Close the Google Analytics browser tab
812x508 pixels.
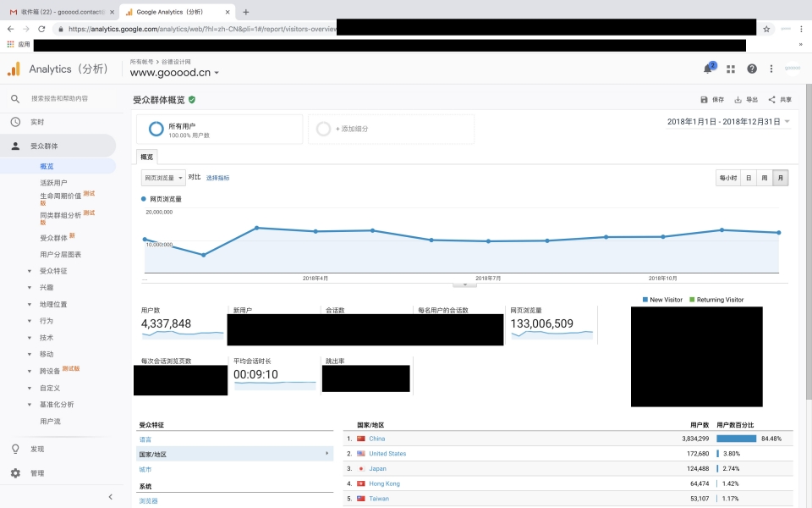coord(228,12)
